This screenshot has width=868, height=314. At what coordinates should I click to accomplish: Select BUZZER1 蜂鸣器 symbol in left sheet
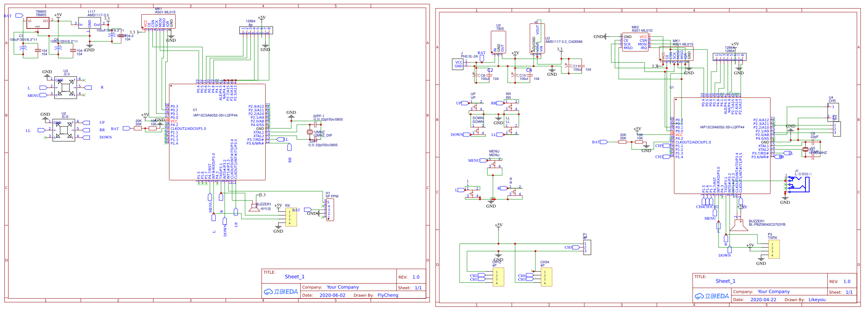click(254, 207)
